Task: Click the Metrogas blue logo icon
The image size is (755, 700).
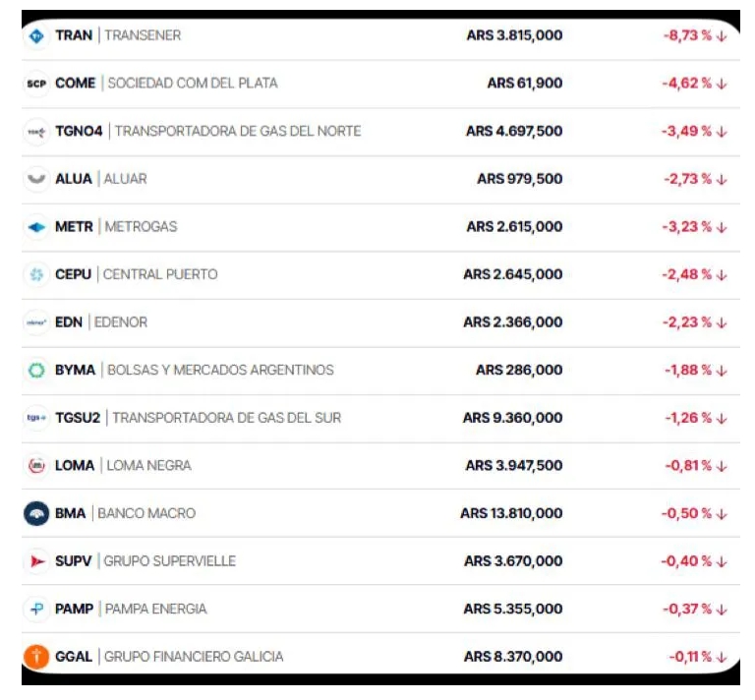Action: (x=36, y=227)
